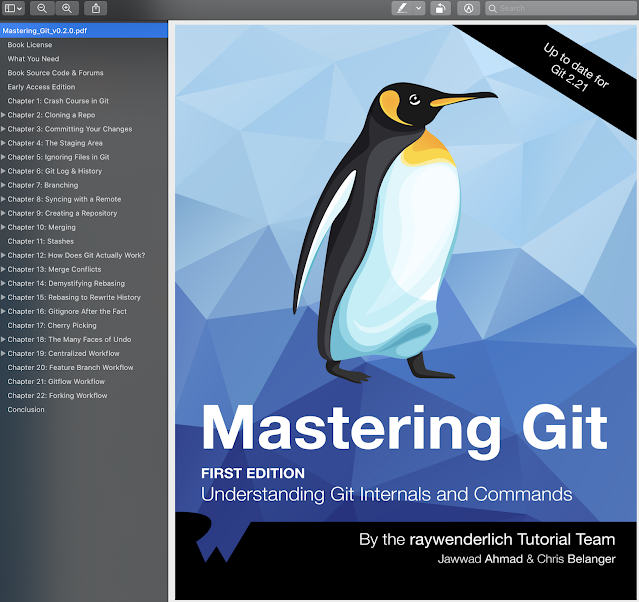Click the Mastering Git cover title
The width and height of the screenshot is (639, 602).
click(x=404, y=430)
